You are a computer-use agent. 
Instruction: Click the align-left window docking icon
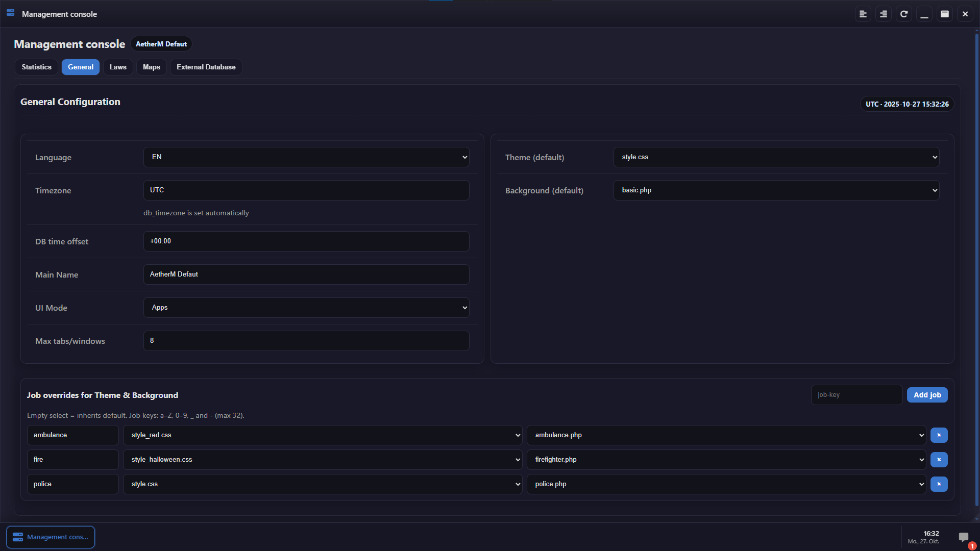863,14
